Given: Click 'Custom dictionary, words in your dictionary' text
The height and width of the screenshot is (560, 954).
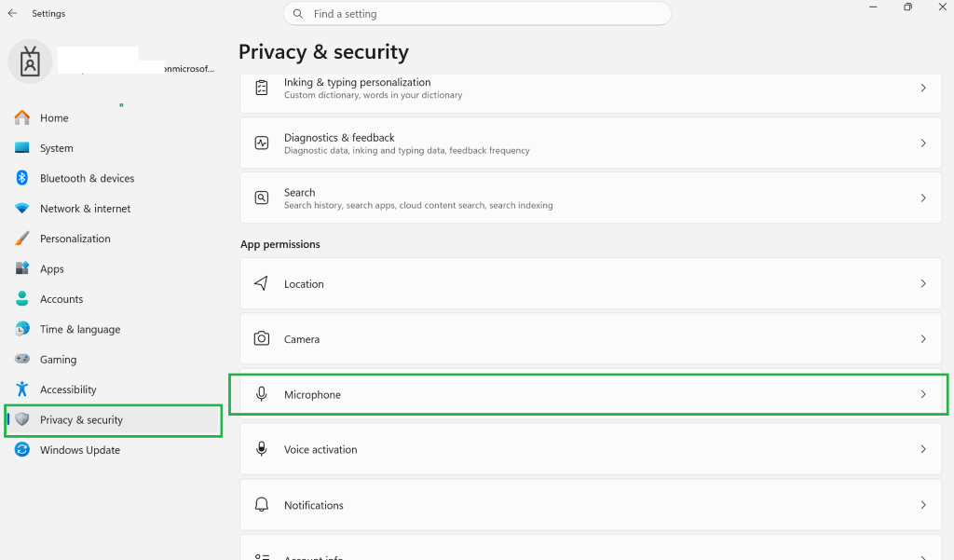Looking at the screenshot, I should (373, 95).
